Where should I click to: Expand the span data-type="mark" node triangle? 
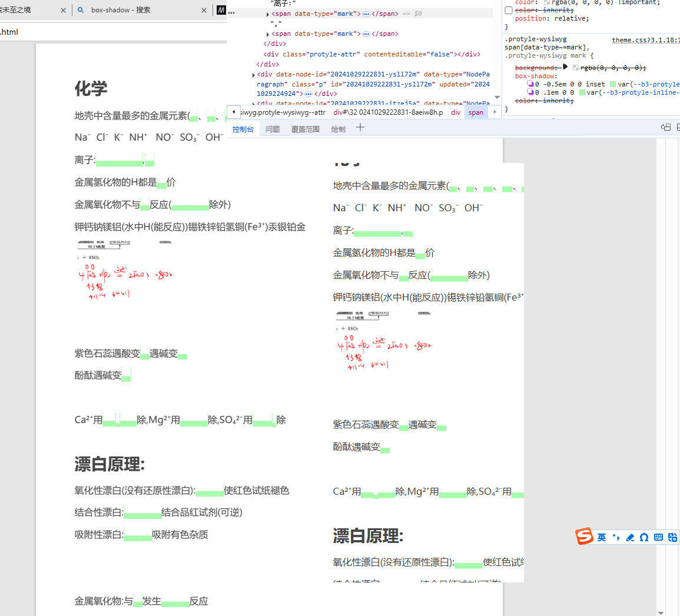click(268, 13)
